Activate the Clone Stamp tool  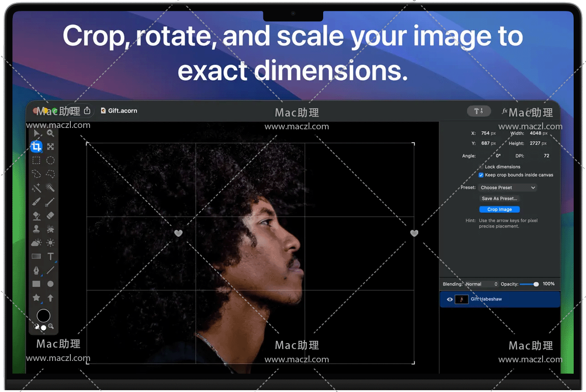[36, 229]
